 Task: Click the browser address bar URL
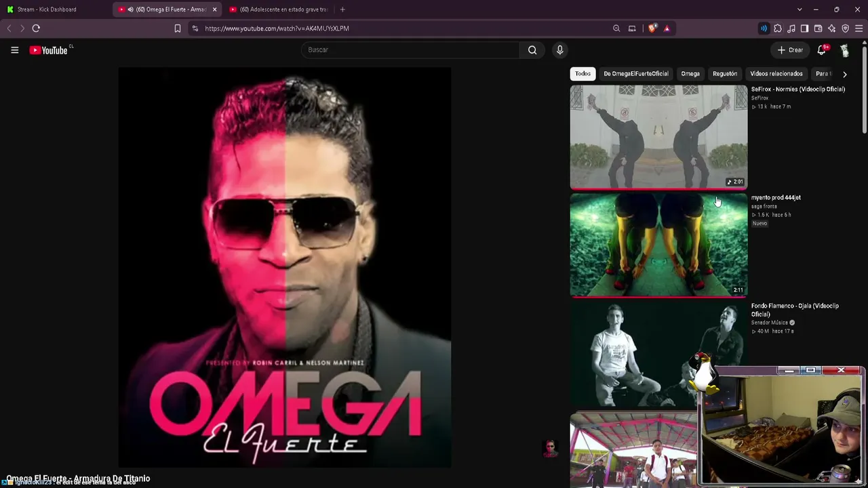coord(277,28)
